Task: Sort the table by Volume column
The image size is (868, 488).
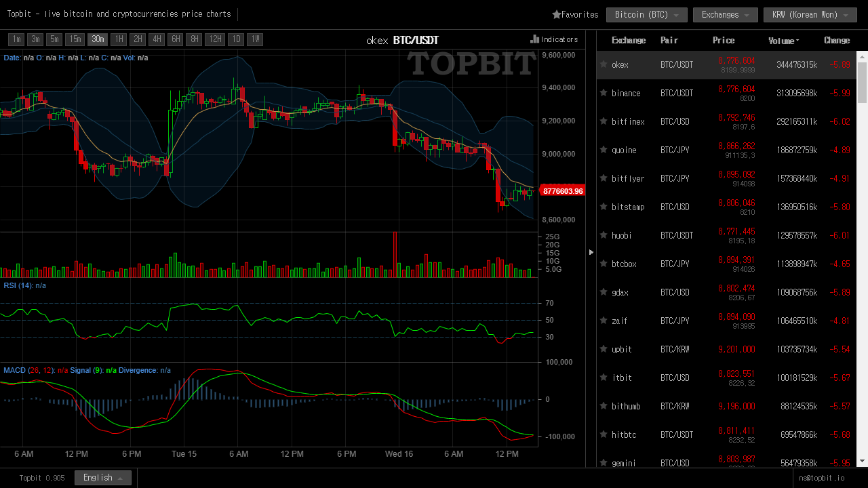Action: coord(783,41)
